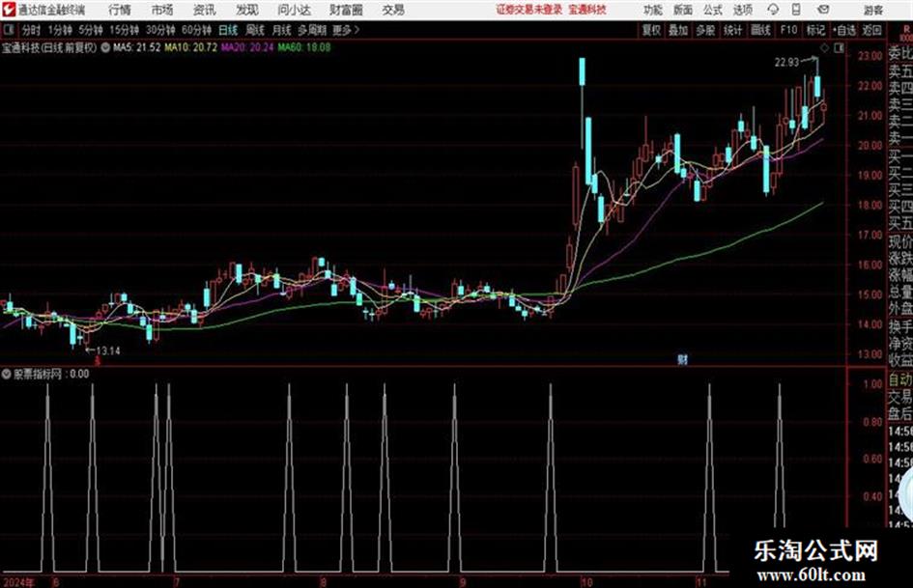The image size is (913, 588).
Task: Click the red 宝通科技 title link
Action: coord(587,10)
